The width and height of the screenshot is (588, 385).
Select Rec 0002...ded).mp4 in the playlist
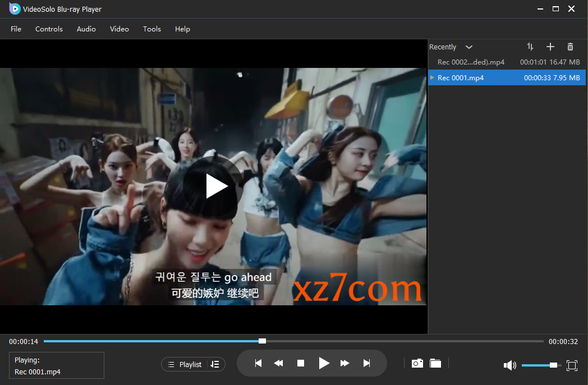click(508, 62)
